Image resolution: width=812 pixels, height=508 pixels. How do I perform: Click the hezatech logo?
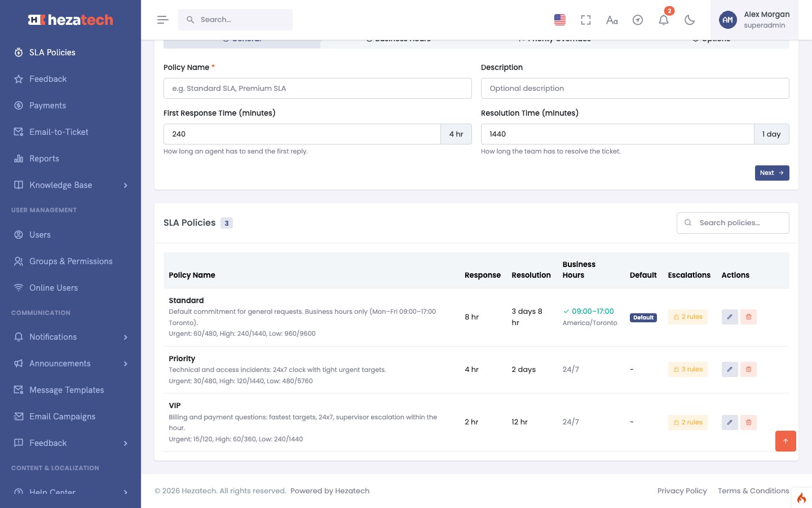70,20
